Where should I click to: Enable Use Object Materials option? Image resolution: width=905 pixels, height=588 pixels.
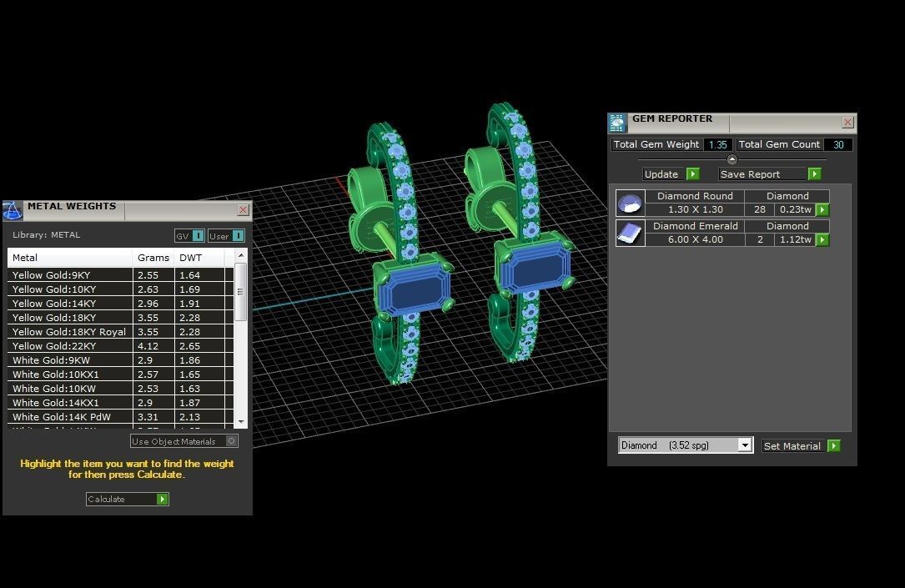tap(232, 441)
